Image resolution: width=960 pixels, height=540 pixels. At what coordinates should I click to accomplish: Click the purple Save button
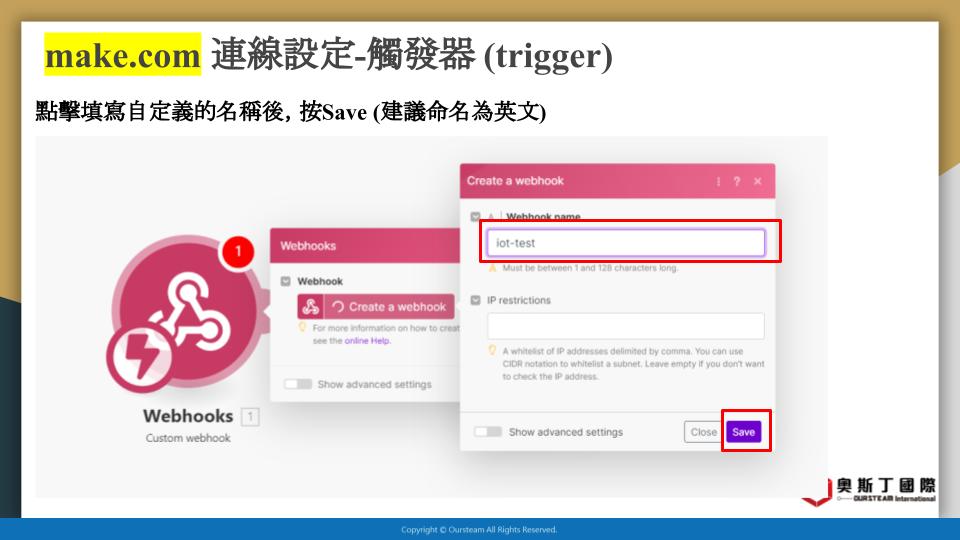point(743,432)
